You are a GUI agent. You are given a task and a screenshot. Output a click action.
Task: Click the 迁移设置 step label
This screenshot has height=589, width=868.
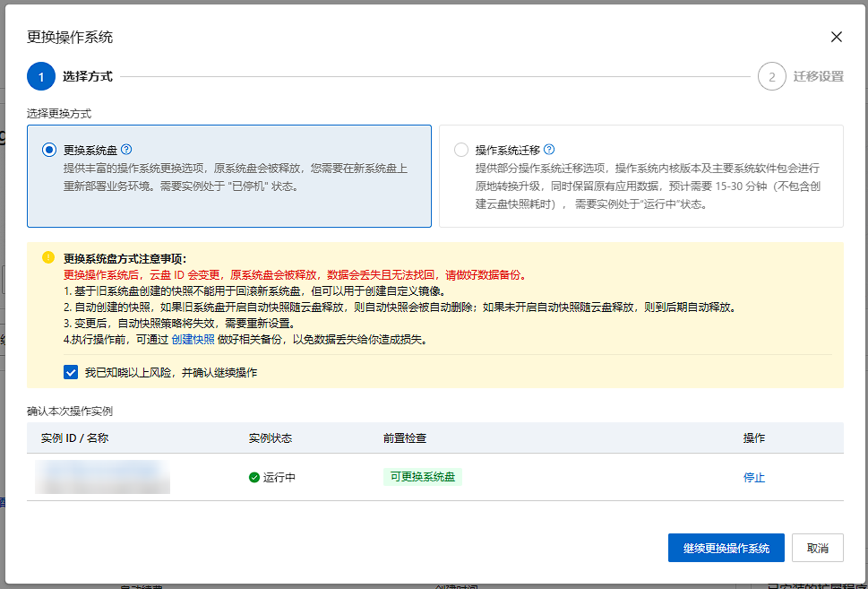818,76
